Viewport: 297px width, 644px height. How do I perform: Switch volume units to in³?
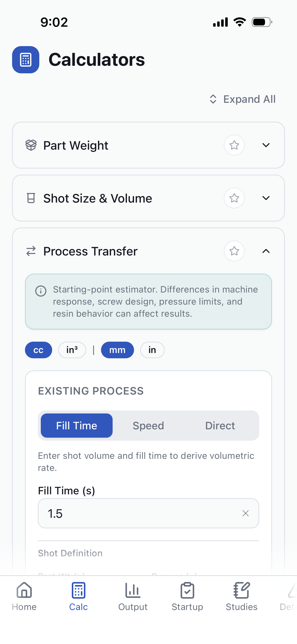click(x=72, y=350)
